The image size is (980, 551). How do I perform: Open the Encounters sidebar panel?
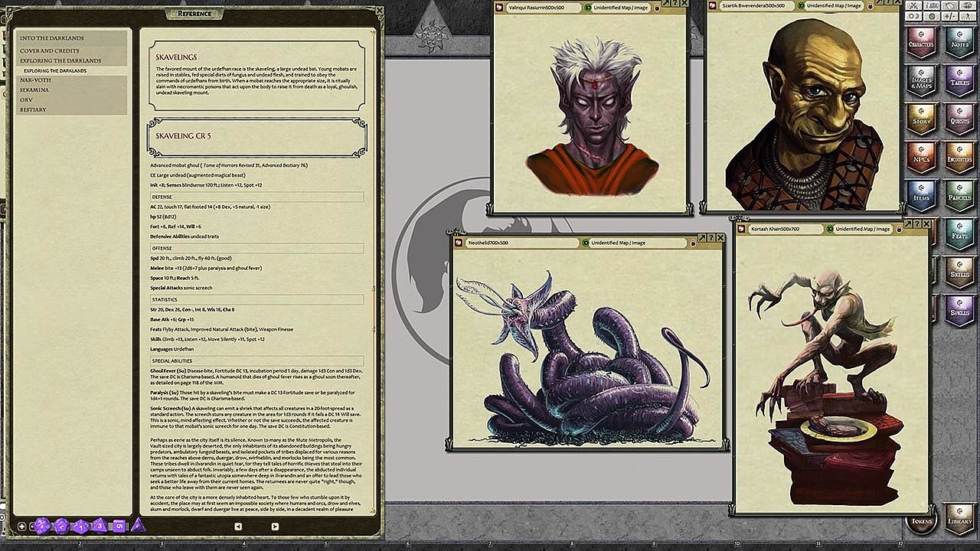959,157
